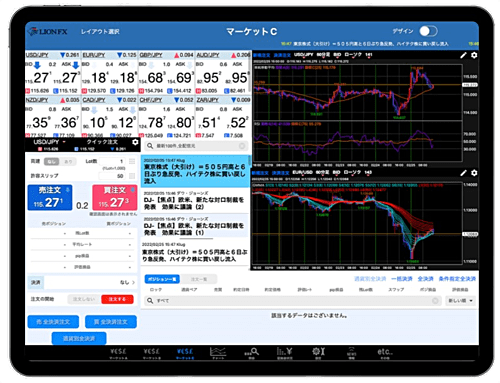
Task: Switch to the position list tab
Action: 162,279
